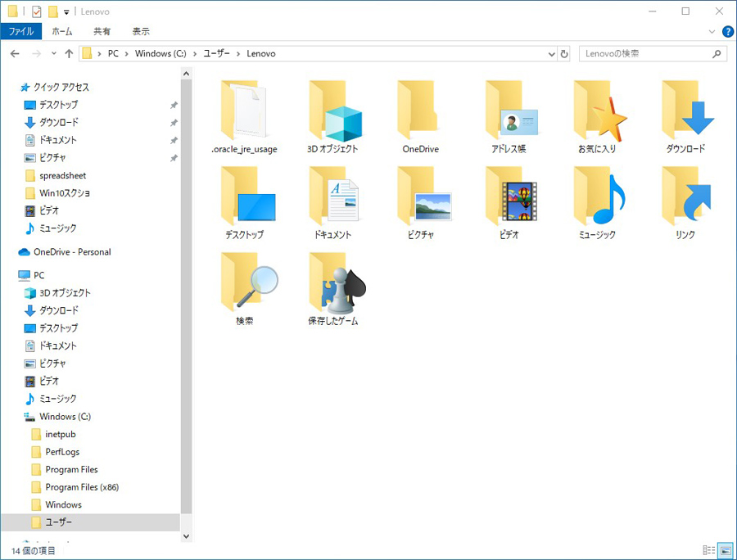Viewport: 737px width, 560px height.
Task: Select spreadsheet folder in navigation pane
Action: 62,176
